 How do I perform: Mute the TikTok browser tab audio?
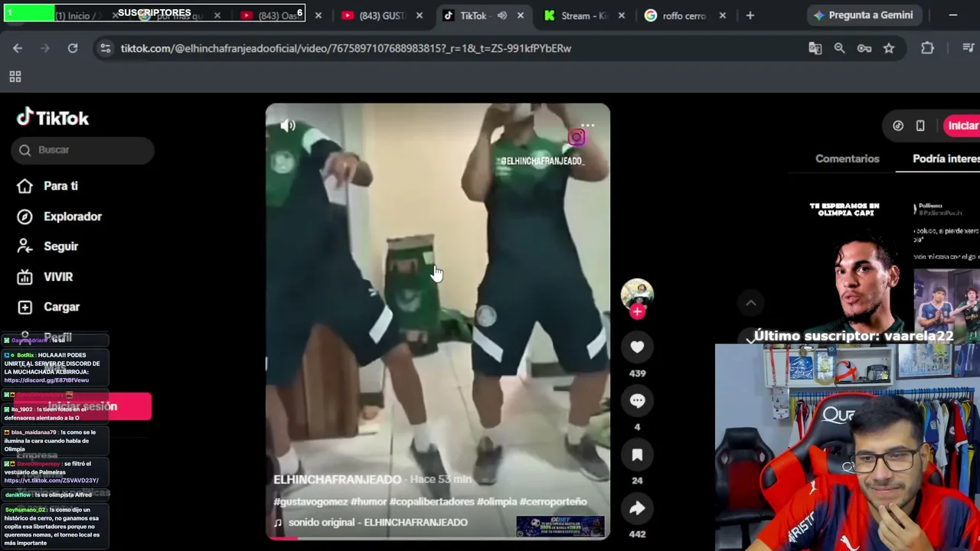point(501,15)
